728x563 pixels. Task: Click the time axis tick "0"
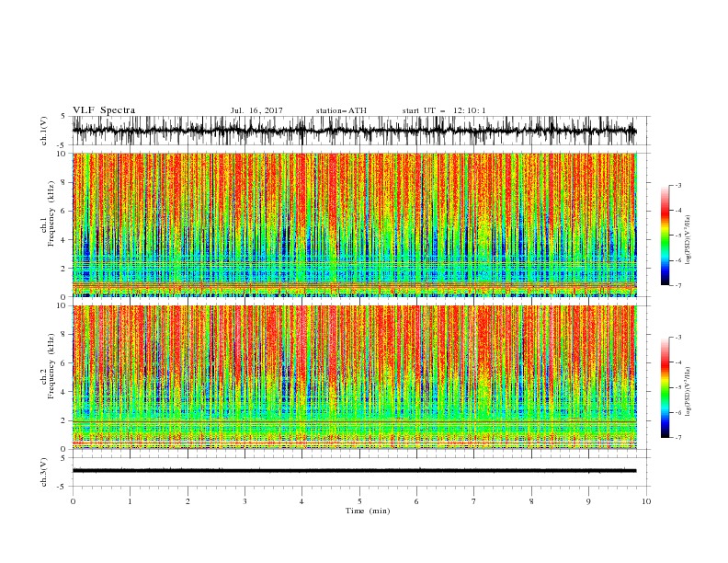coord(73,501)
